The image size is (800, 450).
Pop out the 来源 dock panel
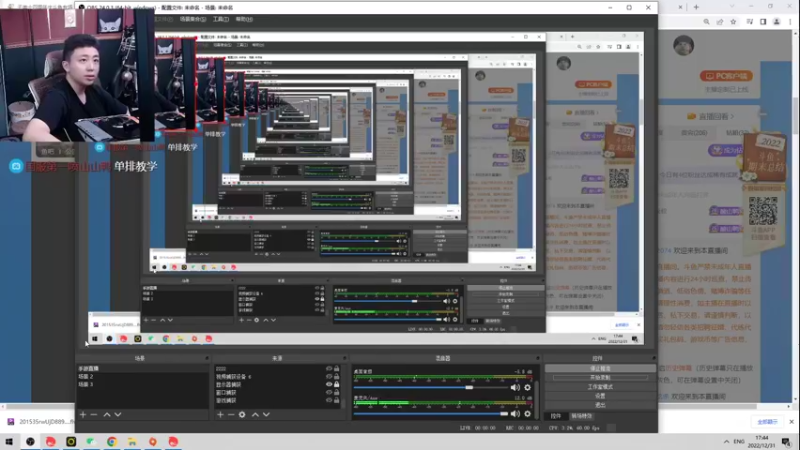coord(345,358)
